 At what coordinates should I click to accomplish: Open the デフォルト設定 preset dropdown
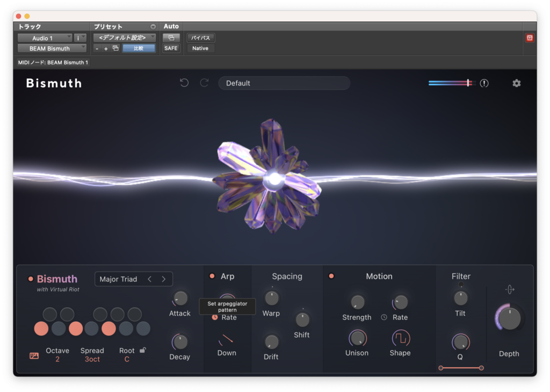coord(125,38)
